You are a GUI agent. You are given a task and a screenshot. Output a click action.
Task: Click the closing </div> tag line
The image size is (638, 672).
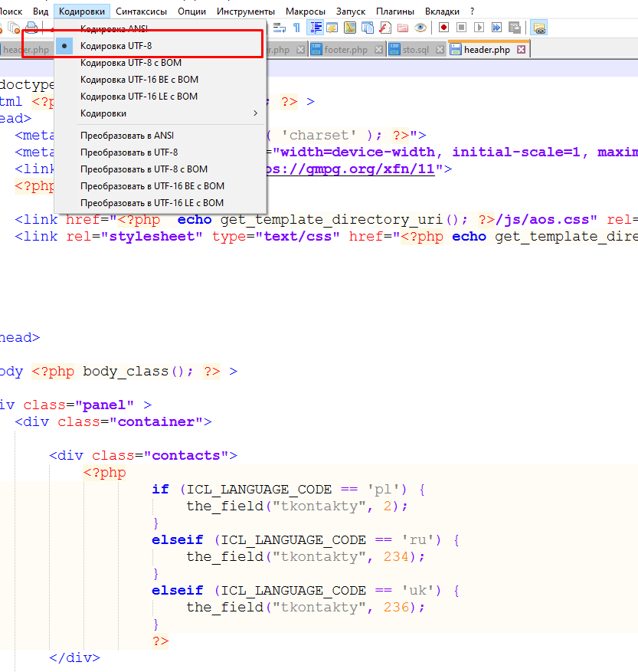tap(74, 658)
